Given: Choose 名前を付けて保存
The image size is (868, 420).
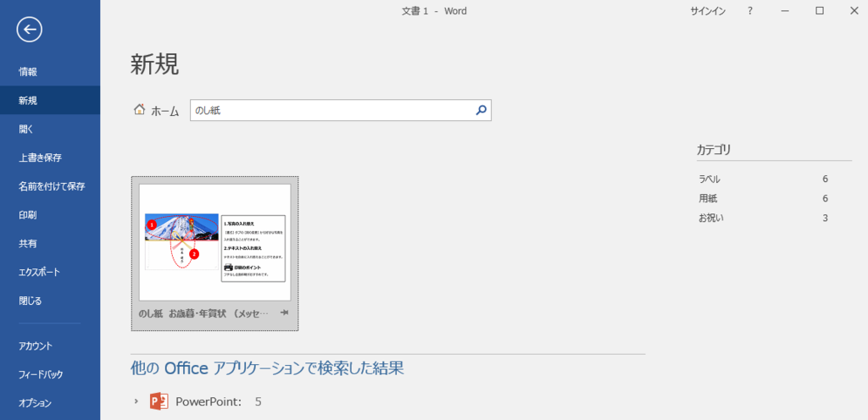Looking at the screenshot, I should 50,186.
